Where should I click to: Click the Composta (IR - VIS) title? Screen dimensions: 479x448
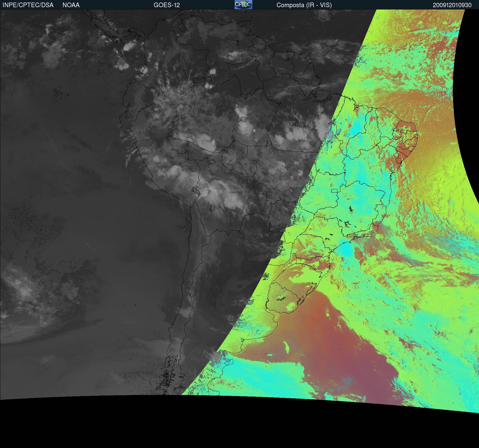click(304, 5)
